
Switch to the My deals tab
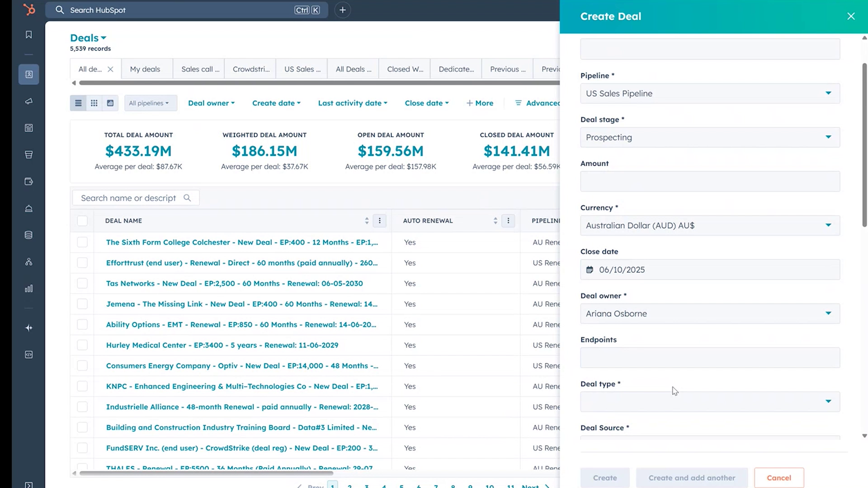point(145,69)
